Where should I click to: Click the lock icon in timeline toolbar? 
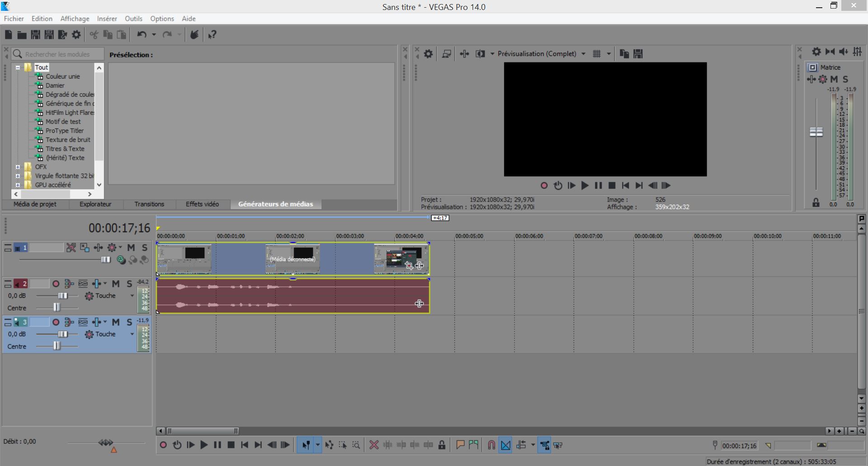coord(442,445)
